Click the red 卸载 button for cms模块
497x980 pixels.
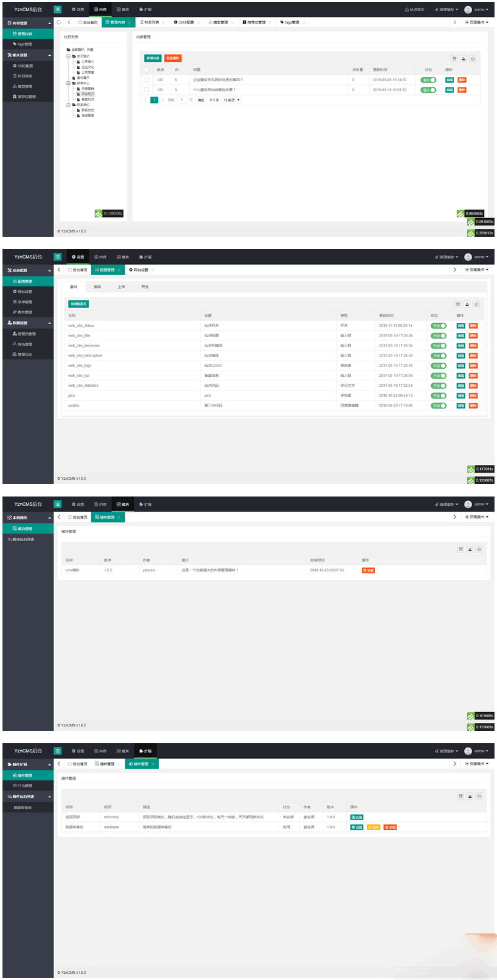click(x=368, y=570)
